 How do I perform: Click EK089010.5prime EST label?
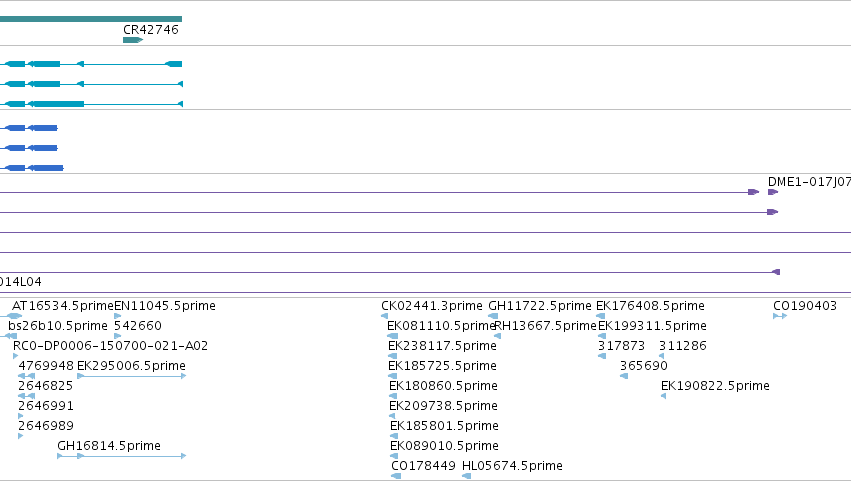(x=444, y=446)
